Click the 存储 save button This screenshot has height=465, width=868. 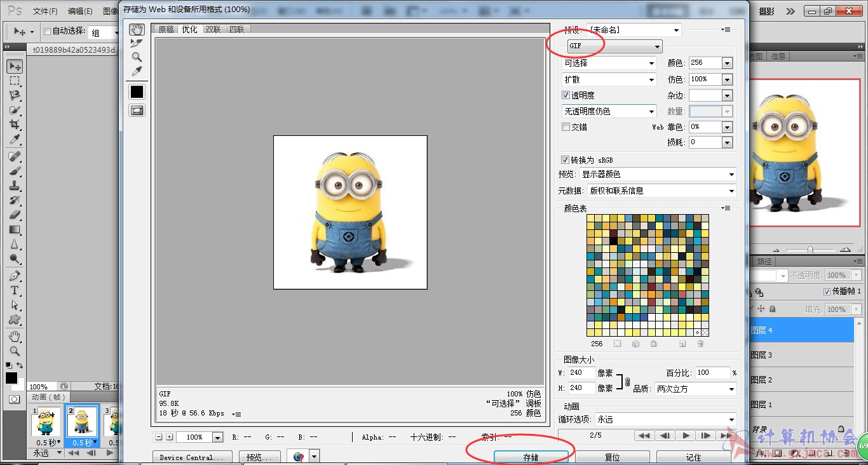pyautogui.click(x=531, y=457)
